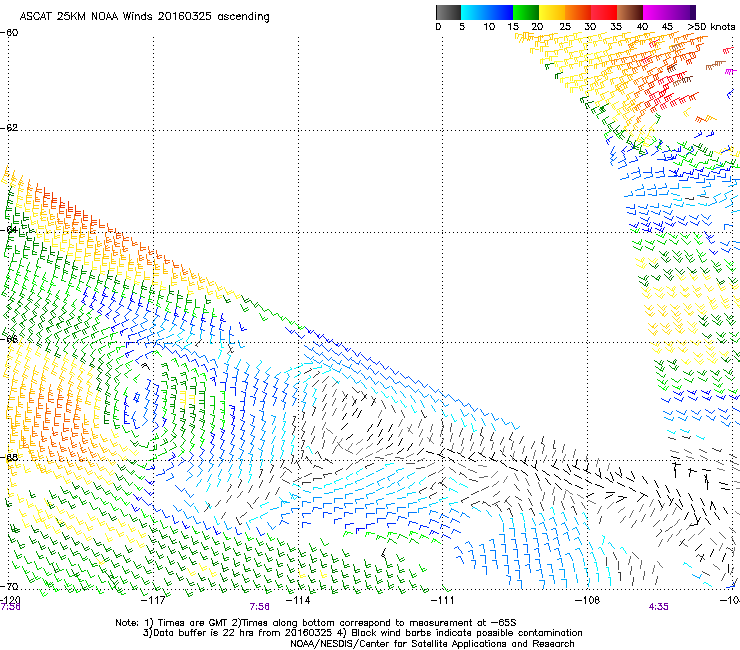The image size is (740, 650).
Task: Click the -70 latitude axis label
Action: point(9,586)
